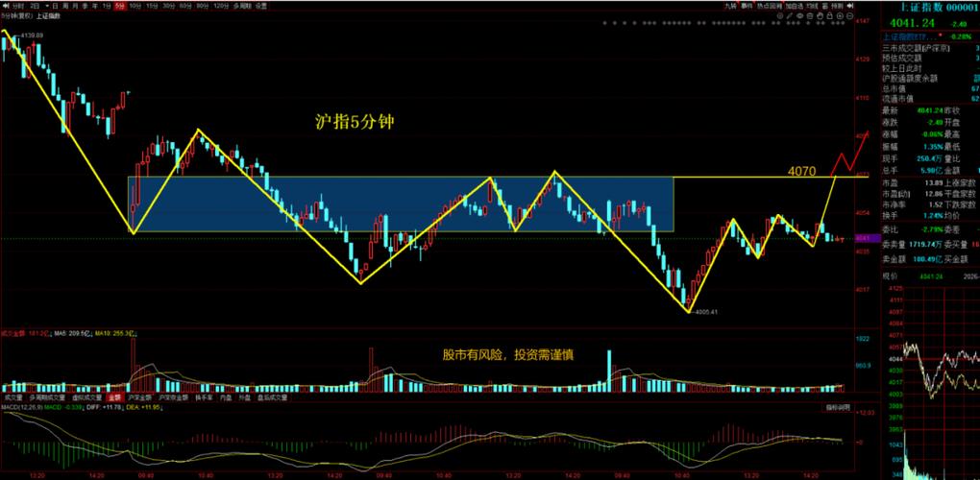Switch to the 日 daily period

click(x=55, y=6)
